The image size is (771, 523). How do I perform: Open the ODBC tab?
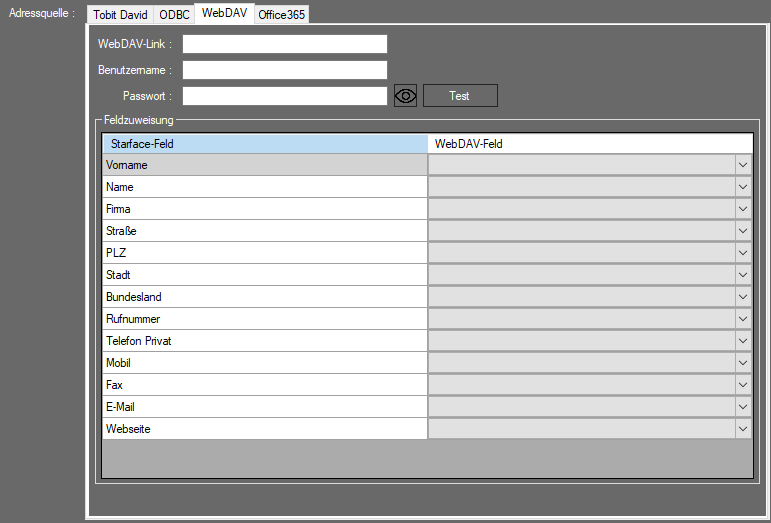tap(174, 15)
